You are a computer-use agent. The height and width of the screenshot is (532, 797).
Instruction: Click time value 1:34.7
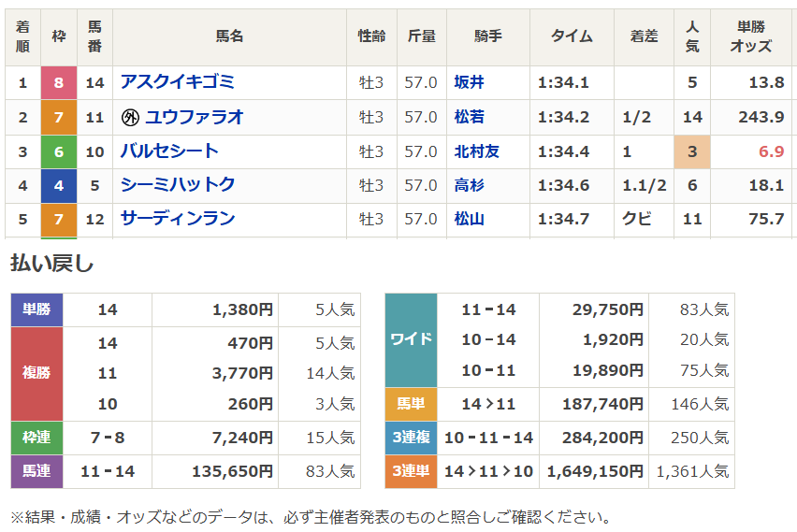(563, 219)
